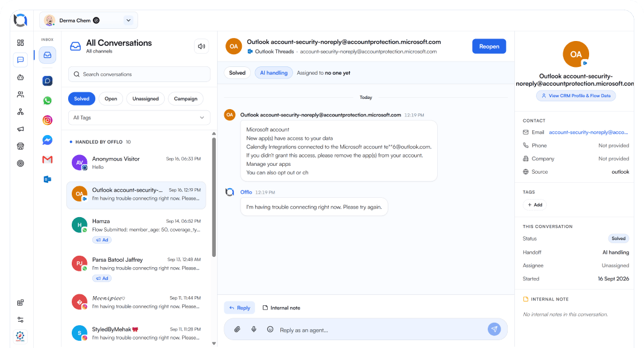
Task: Select the Instagram channel icon
Action: tap(48, 120)
